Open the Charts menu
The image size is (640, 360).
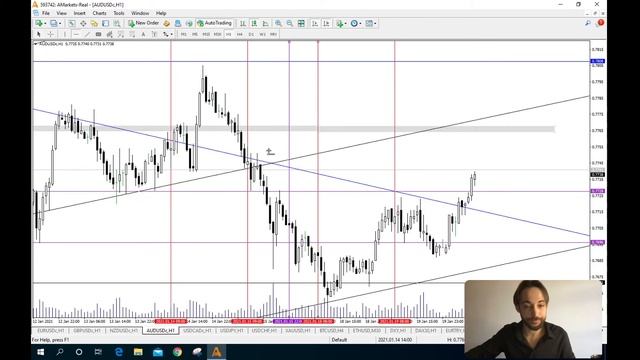(99, 13)
